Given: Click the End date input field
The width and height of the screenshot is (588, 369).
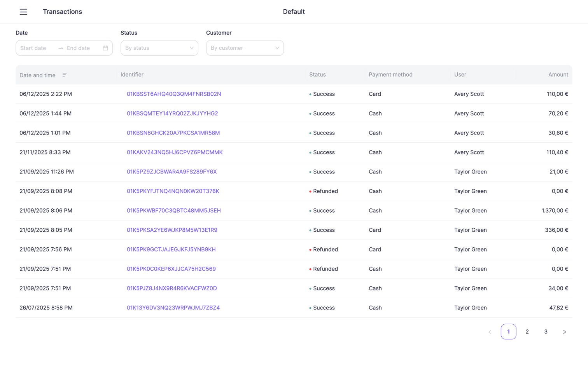Looking at the screenshot, I should [x=78, y=48].
